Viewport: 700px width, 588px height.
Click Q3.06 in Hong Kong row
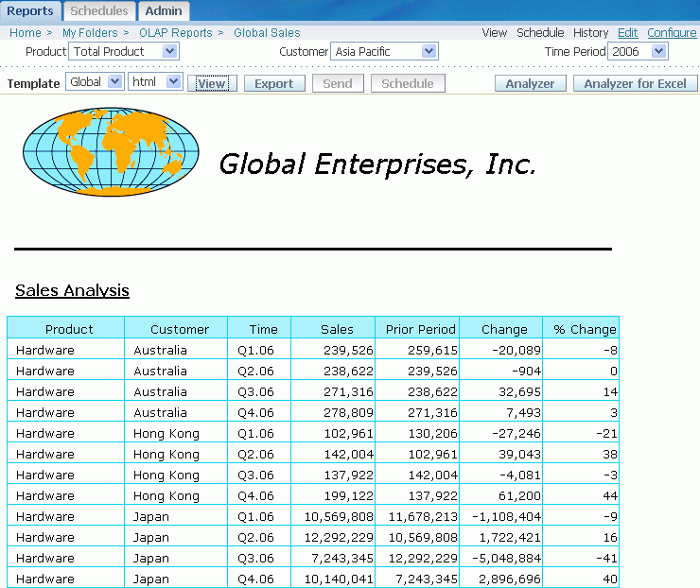click(255, 476)
